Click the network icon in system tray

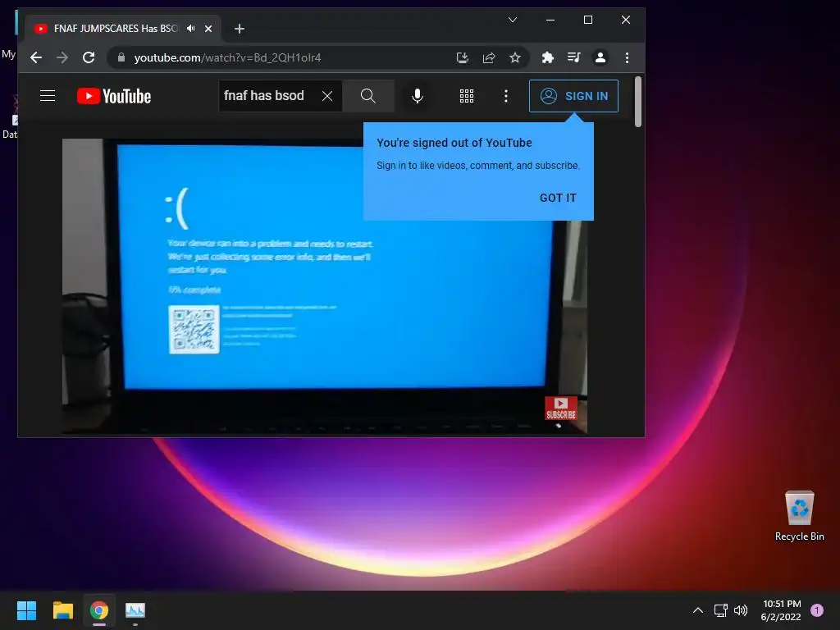(720, 610)
